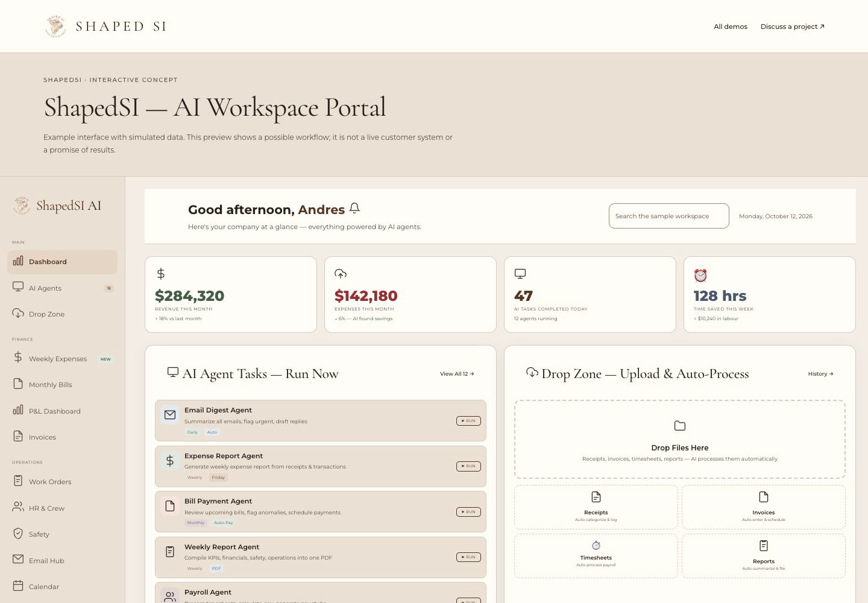Click the Monday, October 12, 2026 date
Screen dimensions: 868x603
(x=776, y=216)
